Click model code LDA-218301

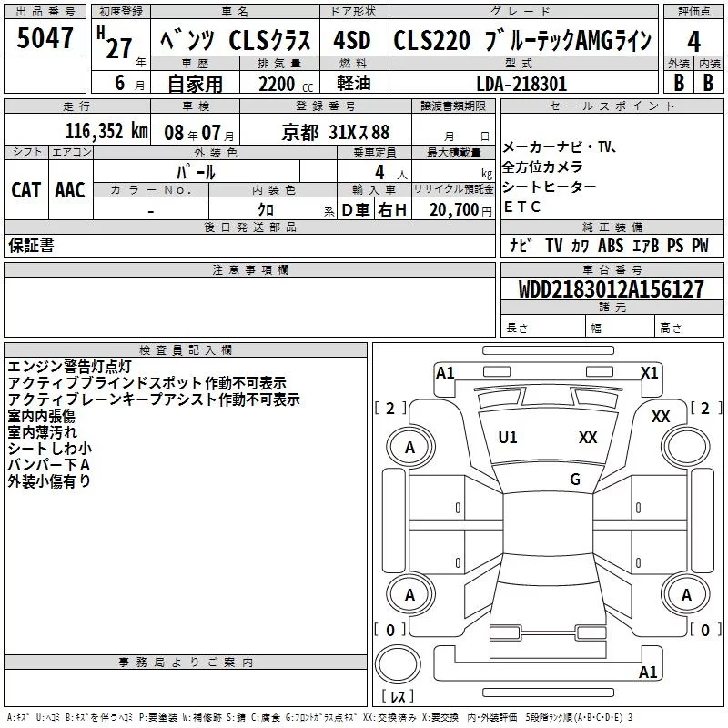pyautogui.click(x=521, y=84)
